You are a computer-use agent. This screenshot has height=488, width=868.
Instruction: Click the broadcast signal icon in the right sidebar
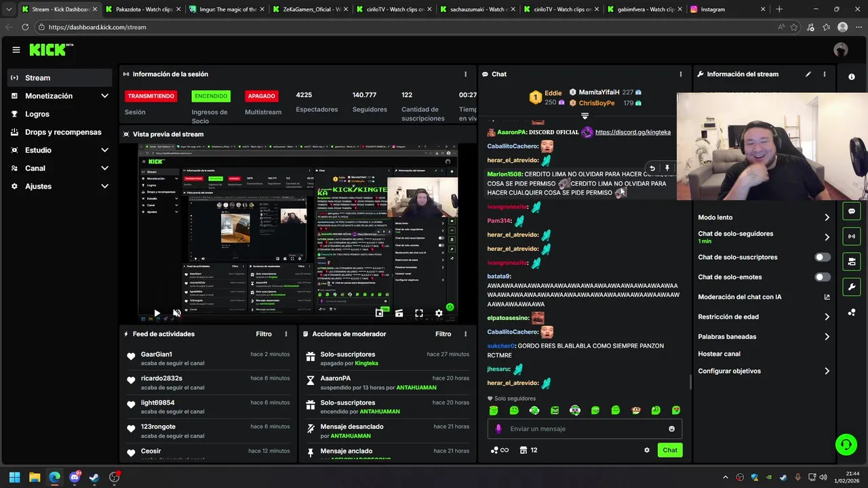pyautogui.click(x=852, y=236)
